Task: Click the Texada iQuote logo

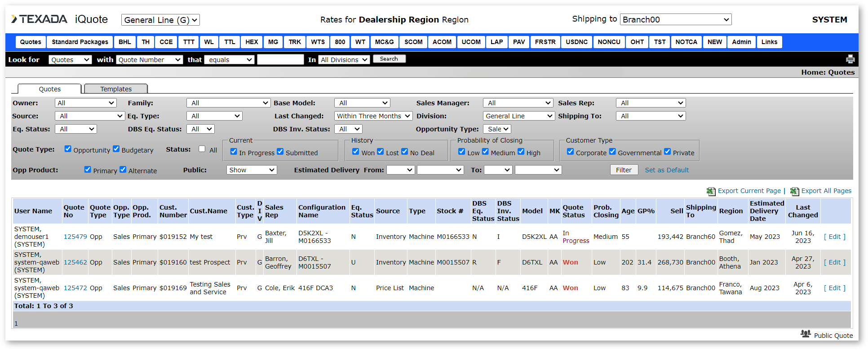Action: [x=59, y=19]
